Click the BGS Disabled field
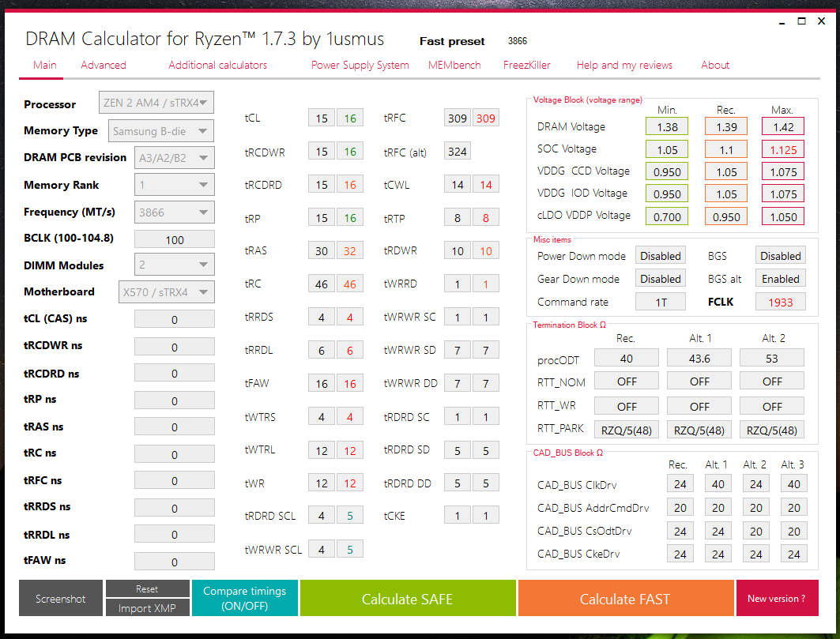Screen dimensions: 840x639 click(781, 256)
